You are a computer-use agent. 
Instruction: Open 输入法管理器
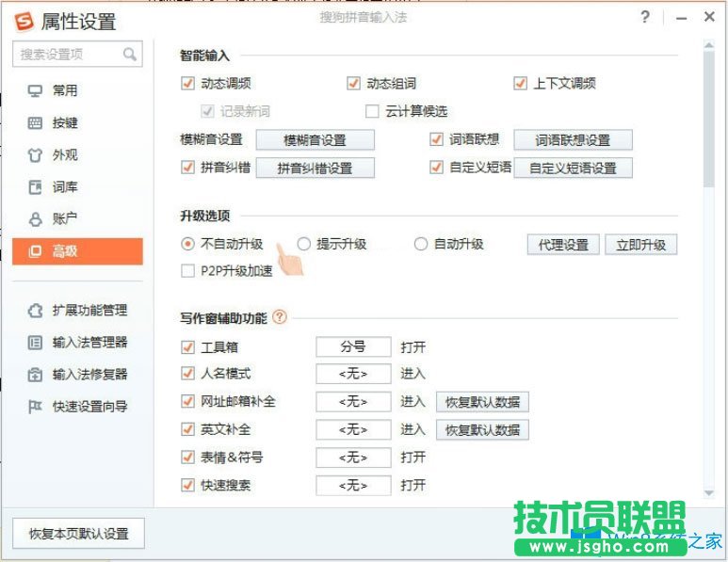pyautogui.click(x=77, y=343)
